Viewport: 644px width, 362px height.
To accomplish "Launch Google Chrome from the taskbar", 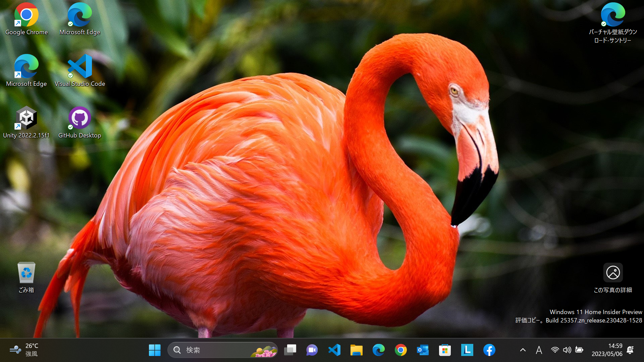I will click(401, 350).
